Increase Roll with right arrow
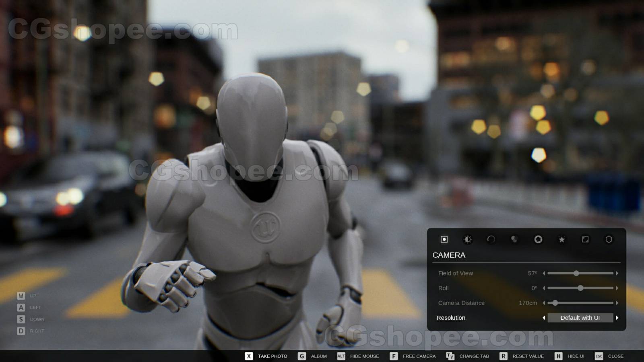This screenshot has height=362, width=644. pyautogui.click(x=617, y=288)
